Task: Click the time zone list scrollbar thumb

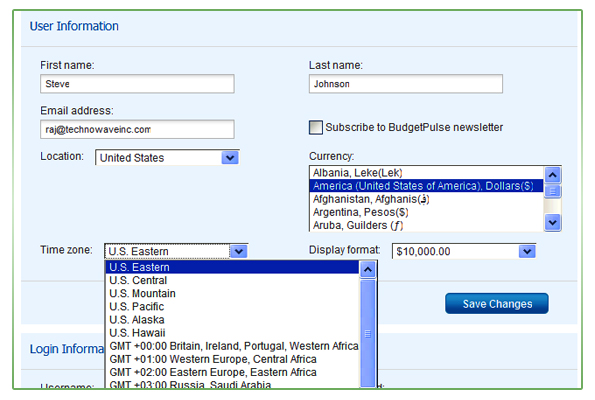Action: pyautogui.click(x=367, y=333)
